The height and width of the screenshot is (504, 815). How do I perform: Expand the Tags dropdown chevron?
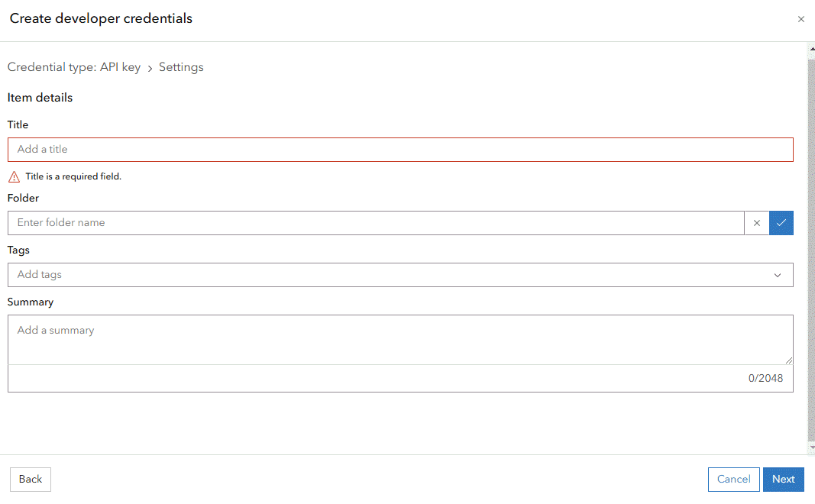click(x=778, y=275)
